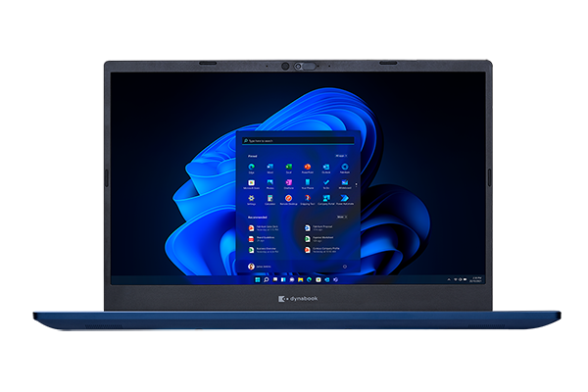Open Edge from pinned apps

coord(252,168)
